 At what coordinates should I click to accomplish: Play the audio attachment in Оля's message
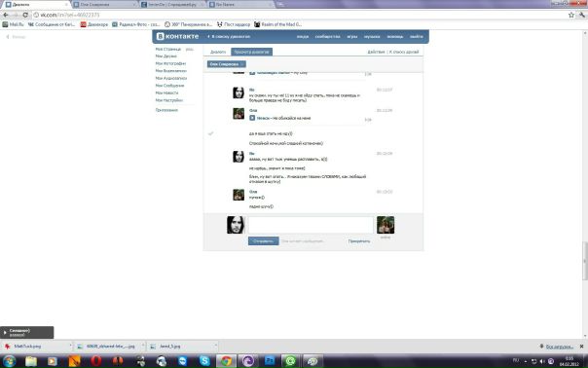[x=252, y=118]
